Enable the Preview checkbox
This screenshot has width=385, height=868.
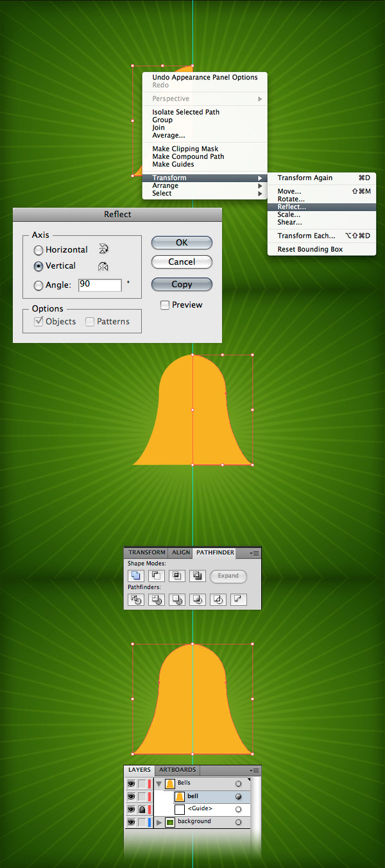click(165, 305)
